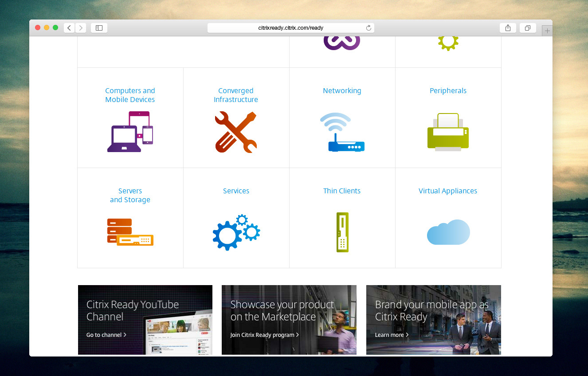Click Learn more link
The width and height of the screenshot is (588, 376).
(392, 335)
